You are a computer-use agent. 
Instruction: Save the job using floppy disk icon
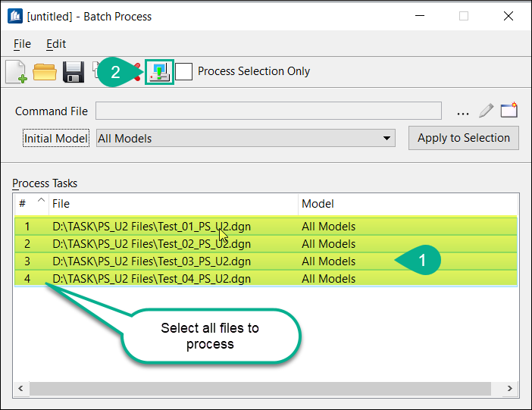pyautogui.click(x=74, y=72)
